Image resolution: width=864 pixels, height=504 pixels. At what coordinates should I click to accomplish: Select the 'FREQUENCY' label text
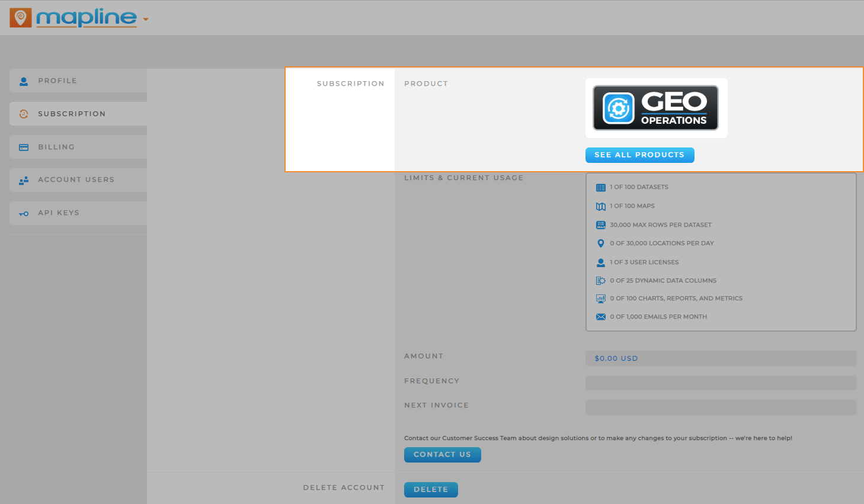pos(432,381)
